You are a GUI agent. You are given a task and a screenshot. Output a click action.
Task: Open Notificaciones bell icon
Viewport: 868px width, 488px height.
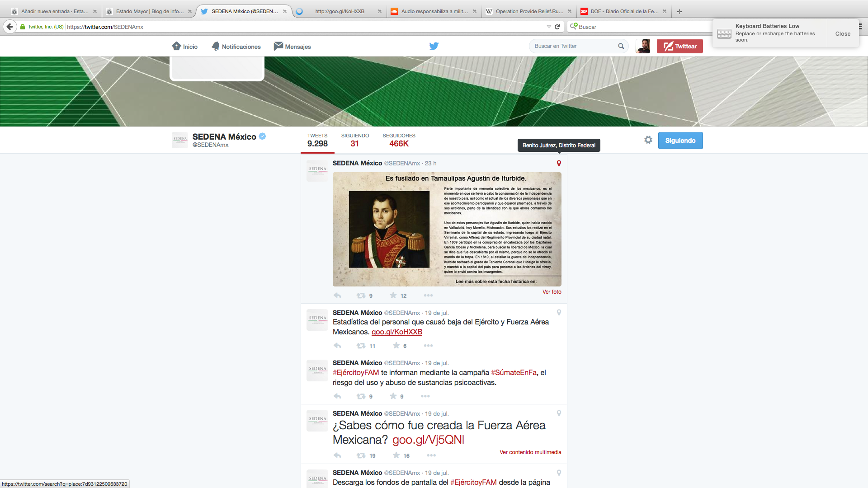point(216,46)
